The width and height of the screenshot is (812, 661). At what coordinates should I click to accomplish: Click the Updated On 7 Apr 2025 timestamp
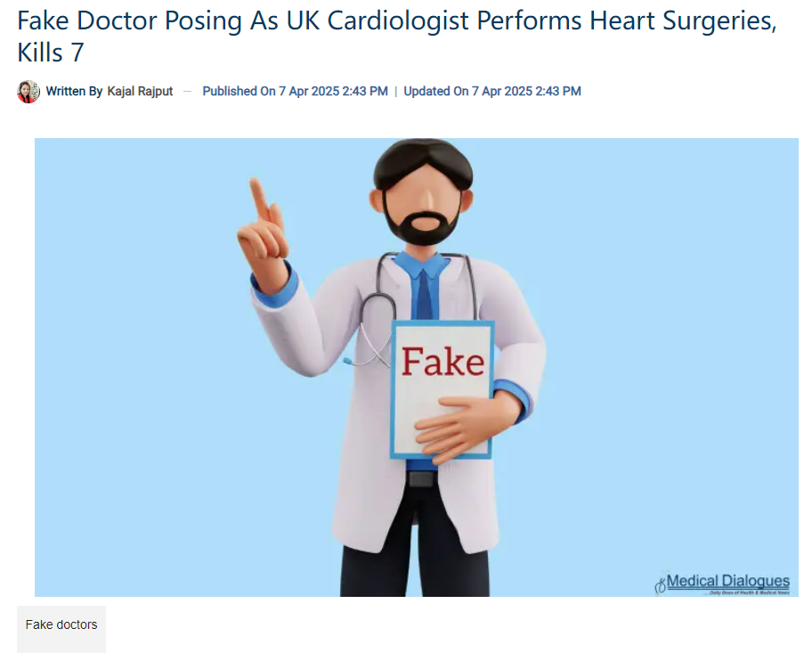click(492, 91)
